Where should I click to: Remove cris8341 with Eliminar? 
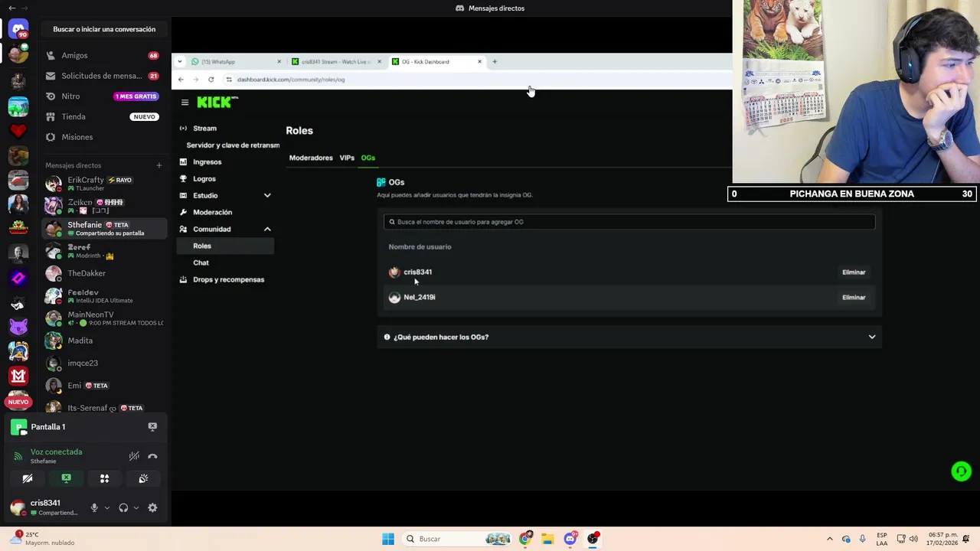(854, 272)
